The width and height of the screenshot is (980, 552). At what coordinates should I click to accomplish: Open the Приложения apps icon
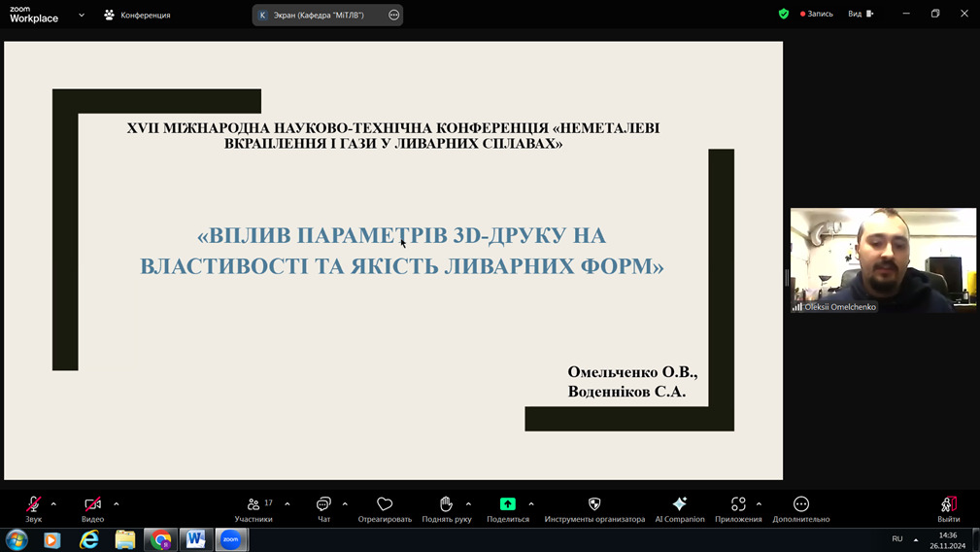(738, 504)
